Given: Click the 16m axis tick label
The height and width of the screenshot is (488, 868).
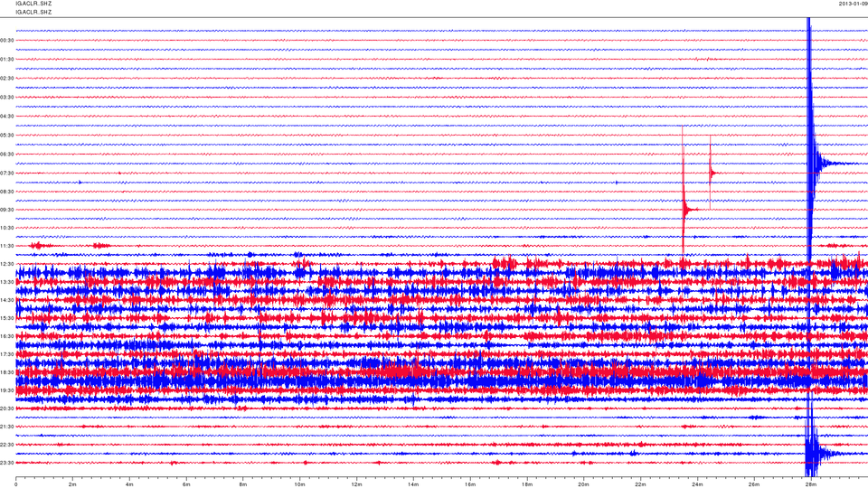Looking at the screenshot, I should (x=470, y=484).
